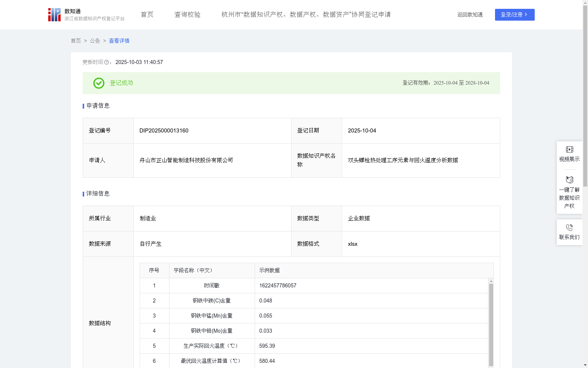Click the 最优回火温度计算值 field row
The width and height of the screenshot is (588, 368).
coord(314,361)
